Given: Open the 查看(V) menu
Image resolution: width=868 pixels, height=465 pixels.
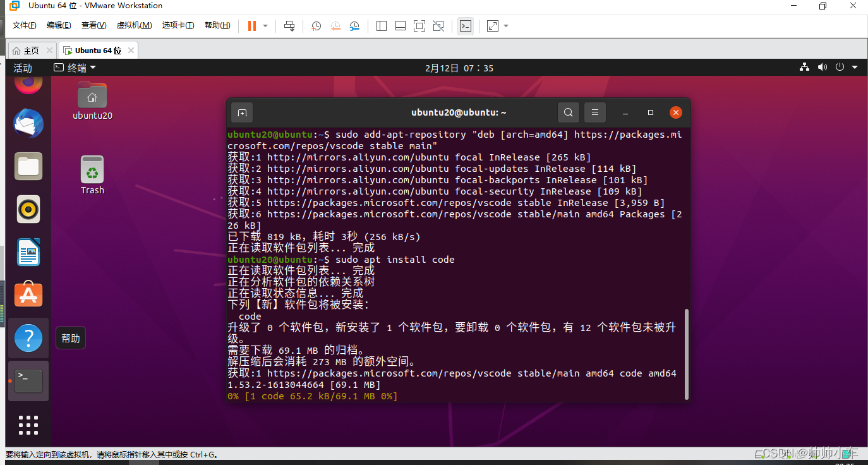Looking at the screenshot, I should click(x=93, y=25).
